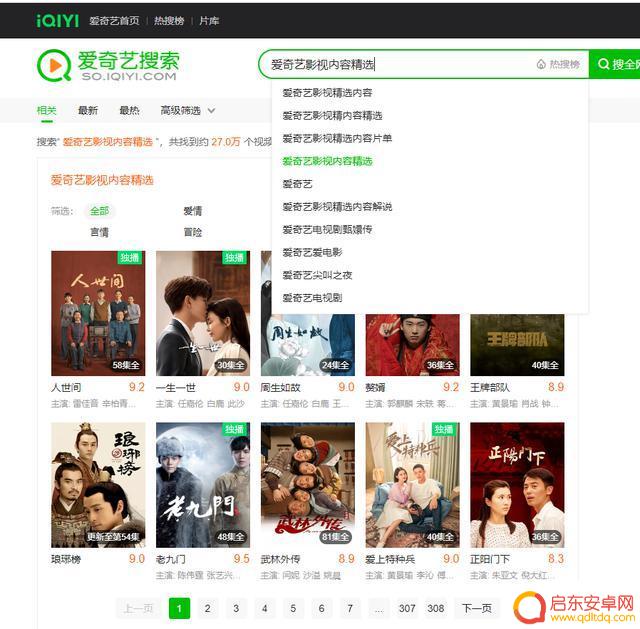Click the iQIYI logo in top bar
The height and width of the screenshot is (629, 640).
58,20
